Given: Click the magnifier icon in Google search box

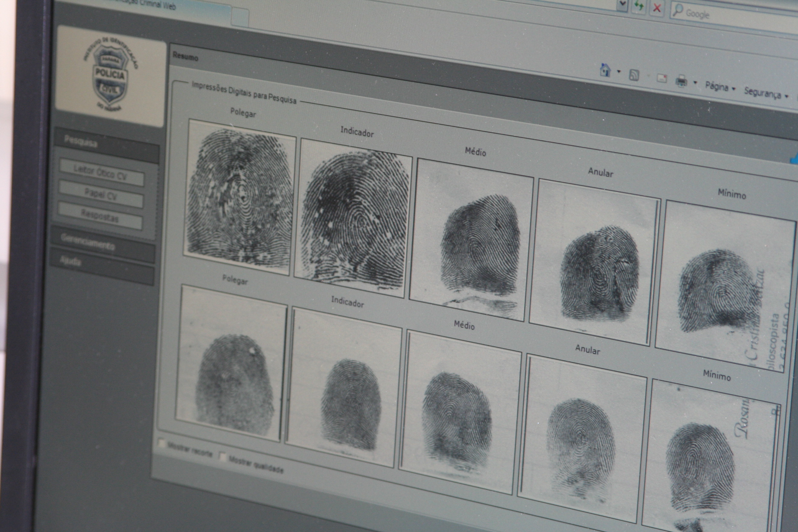Looking at the screenshot, I should 677,11.
